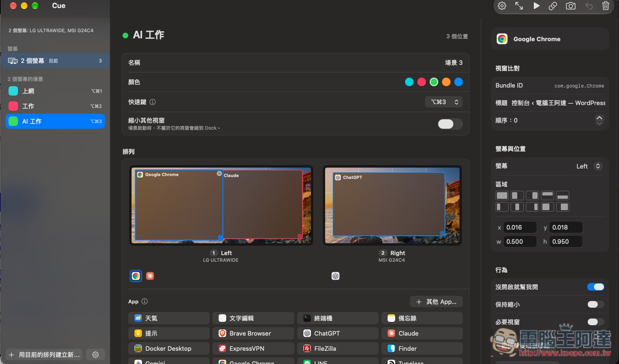Select the AI 工作 scene in the sidebar
619x364 pixels.
click(55, 121)
